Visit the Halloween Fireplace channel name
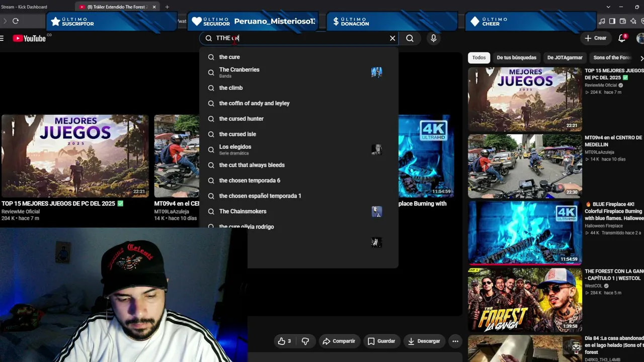This screenshot has width=644, height=362. [604, 226]
